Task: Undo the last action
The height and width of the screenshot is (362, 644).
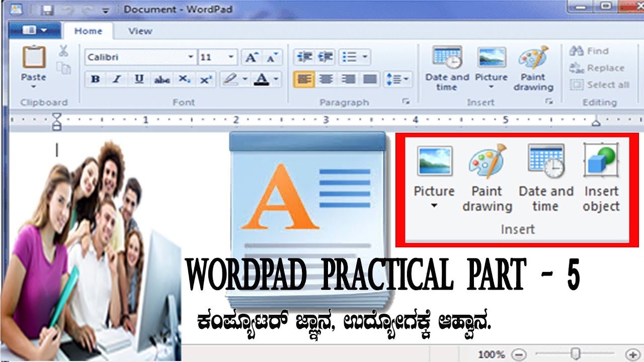Action: (67, 10)
